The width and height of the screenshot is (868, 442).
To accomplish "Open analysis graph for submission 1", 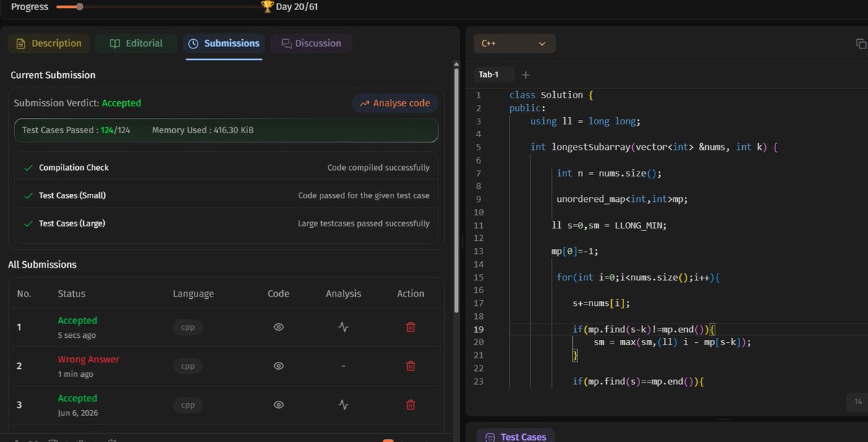I will pos(344,327).
